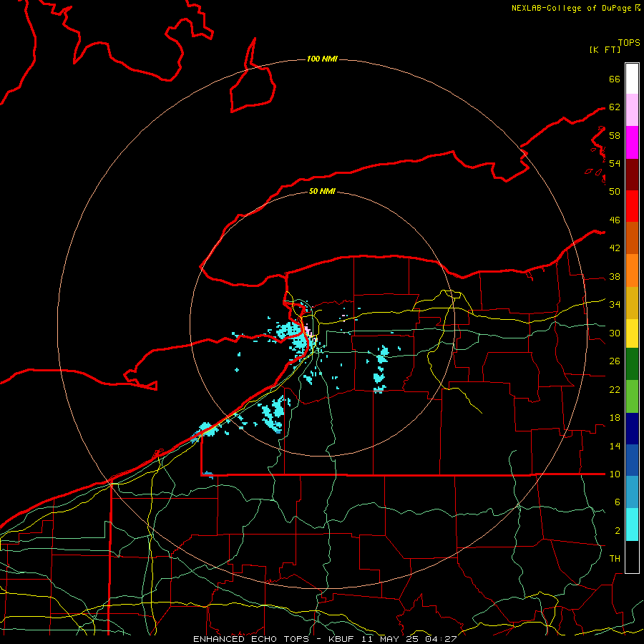Click the dark red 54 kft swatch
This screenshot has width=644, height=644.
click(632, 174)
